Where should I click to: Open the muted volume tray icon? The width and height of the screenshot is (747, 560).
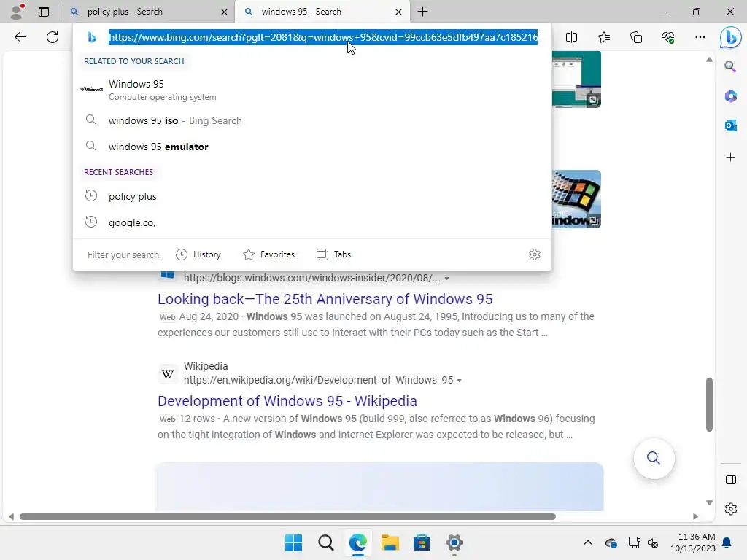[x=653, y=542]
